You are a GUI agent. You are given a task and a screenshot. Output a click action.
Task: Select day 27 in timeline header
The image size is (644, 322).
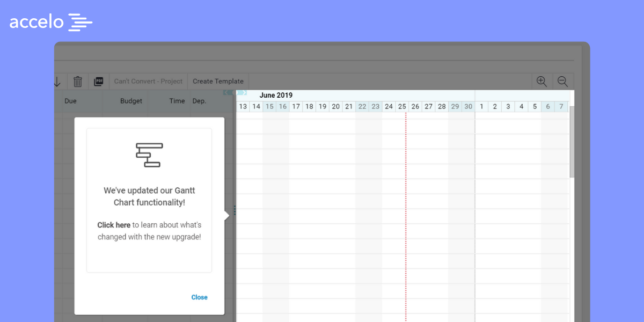(x=428, y=106)
